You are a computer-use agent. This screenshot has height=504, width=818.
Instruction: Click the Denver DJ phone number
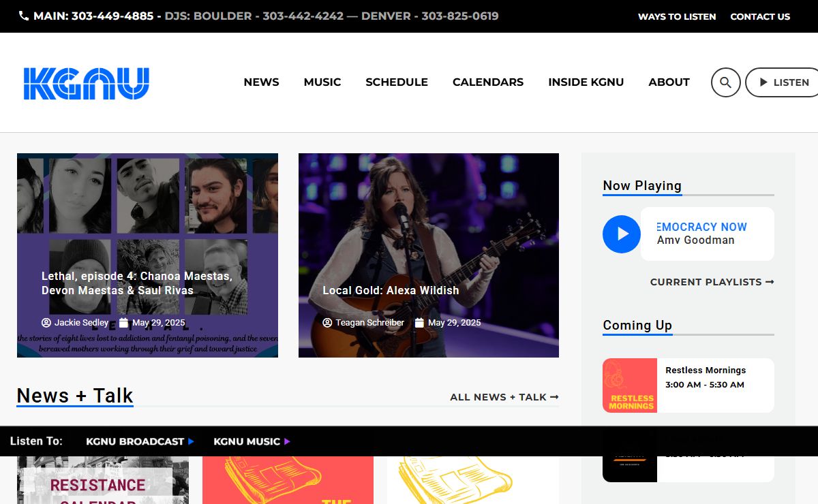(x=460, y=16)
